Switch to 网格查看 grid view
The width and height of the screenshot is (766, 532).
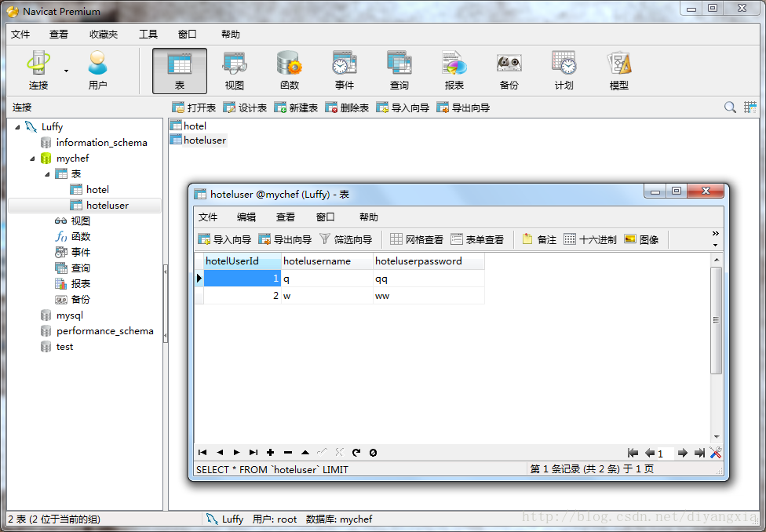tap(417, 239)
